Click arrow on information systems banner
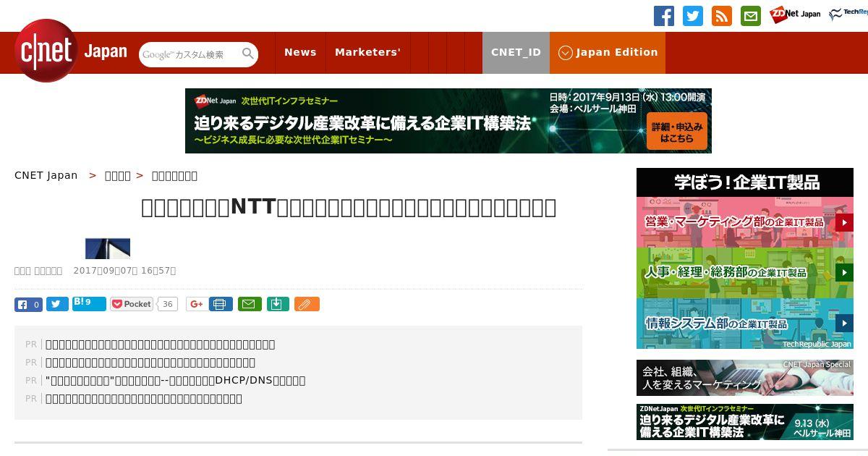868x456 pixels. [844, 324]
